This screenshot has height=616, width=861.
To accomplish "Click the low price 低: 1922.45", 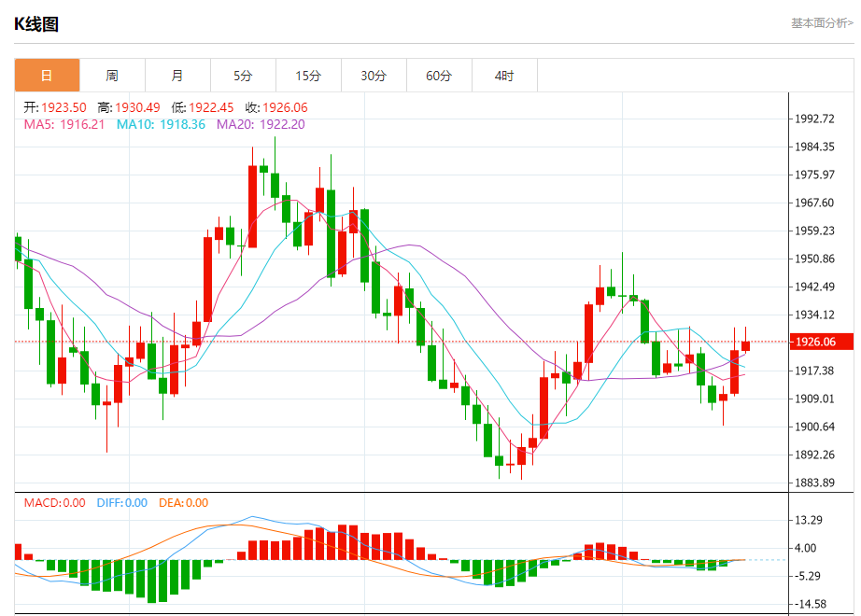I will point(203,107).
